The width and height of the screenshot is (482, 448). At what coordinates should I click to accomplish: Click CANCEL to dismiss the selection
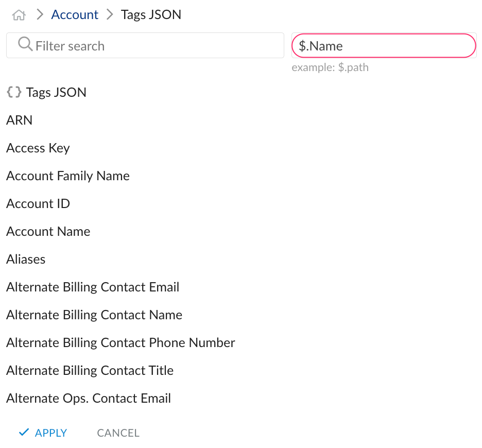(118, 433)
